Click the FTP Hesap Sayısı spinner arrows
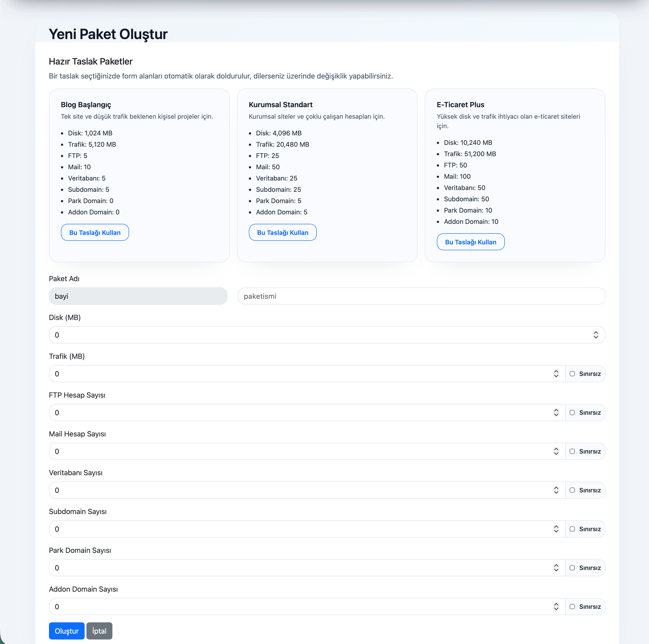Screen dimensions: 649x644 click(x=556, y=412)
